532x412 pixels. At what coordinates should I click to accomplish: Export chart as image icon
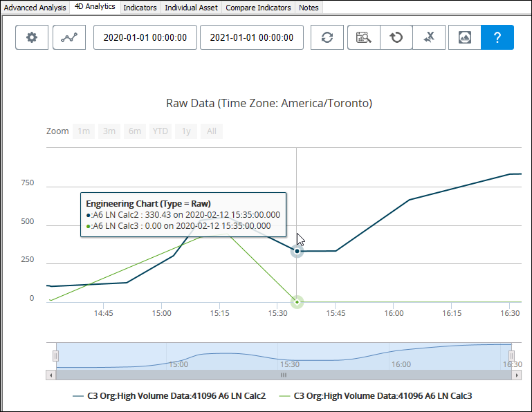[x=465, y=37]
